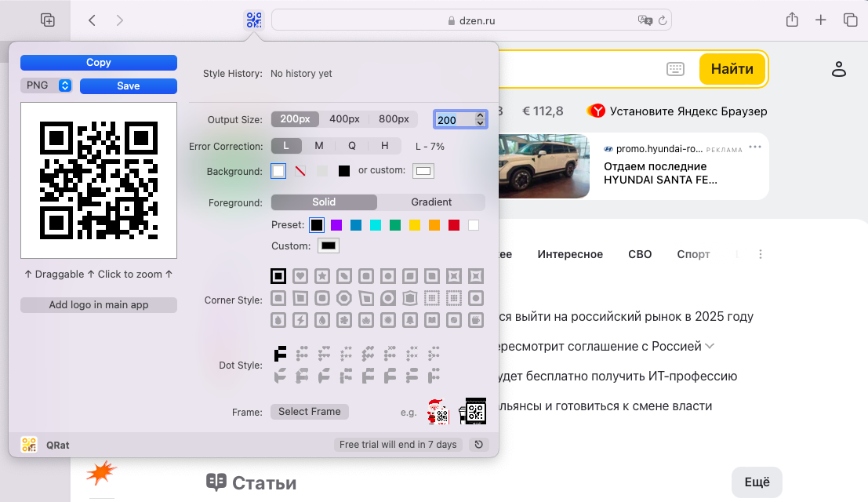
Task: Click the Ещё button
Action: pyautogui.click(x=757, y=482)
